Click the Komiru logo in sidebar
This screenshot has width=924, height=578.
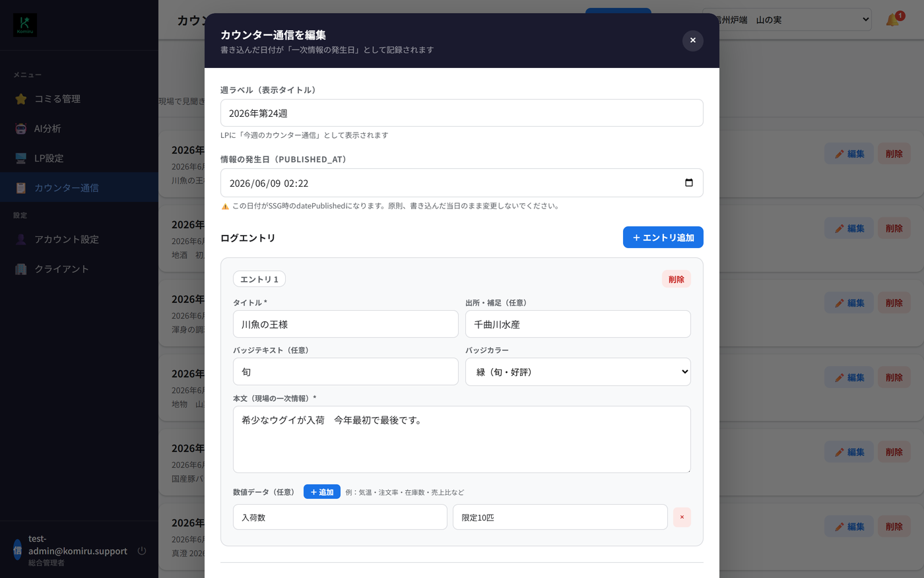coord(25,25)
